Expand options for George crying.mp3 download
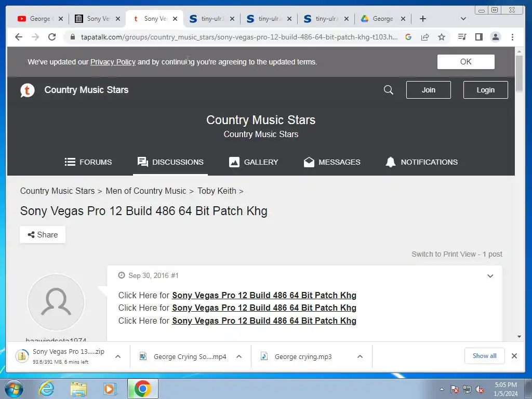Screen dimensions: 532x399 coord(360,356)
